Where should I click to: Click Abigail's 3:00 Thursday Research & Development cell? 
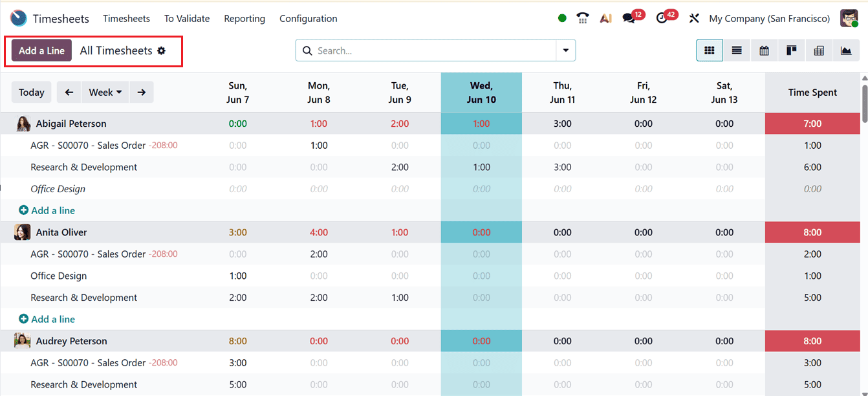(562, 167)
